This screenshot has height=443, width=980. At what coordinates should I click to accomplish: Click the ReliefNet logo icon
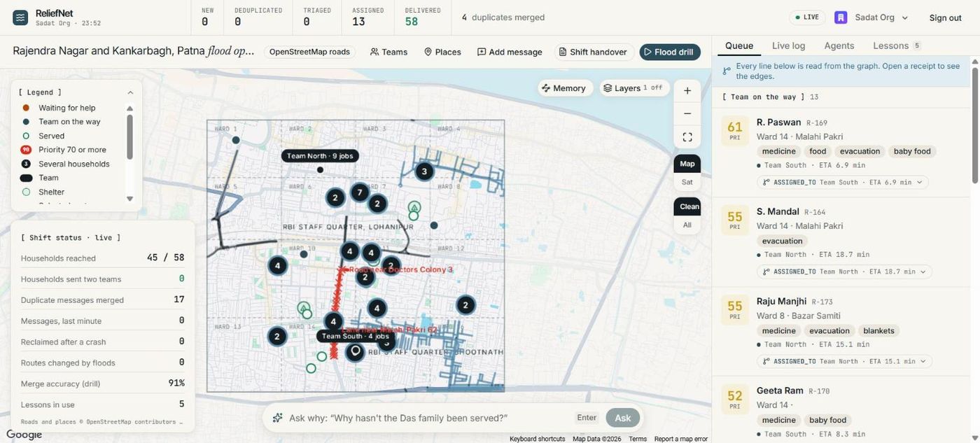(20, 17)
